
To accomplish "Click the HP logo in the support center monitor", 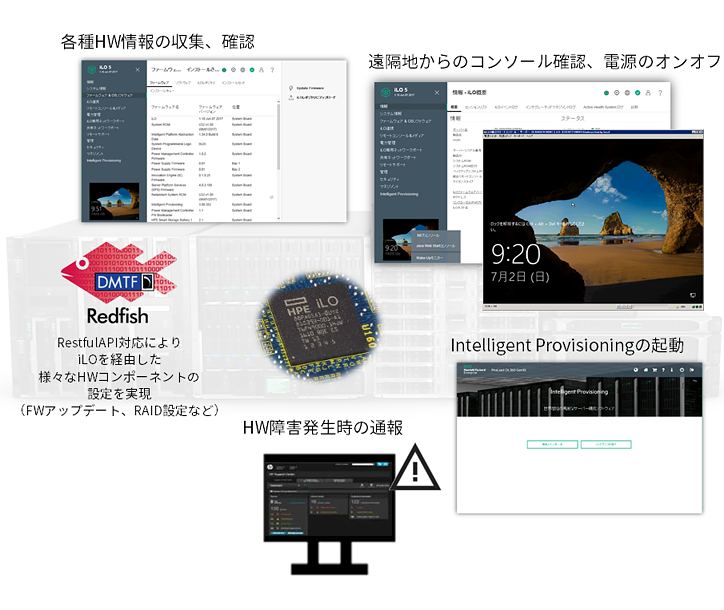I will (x=270, y=467).
